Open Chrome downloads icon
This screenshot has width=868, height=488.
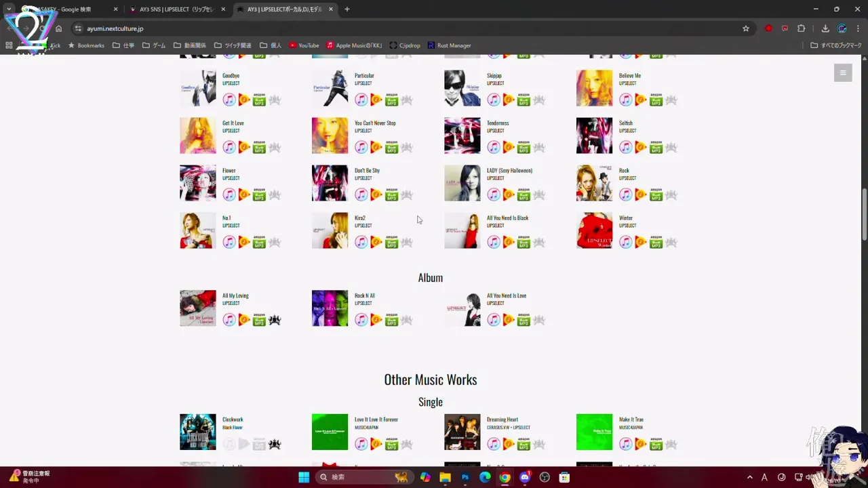(x=825, y=28)
